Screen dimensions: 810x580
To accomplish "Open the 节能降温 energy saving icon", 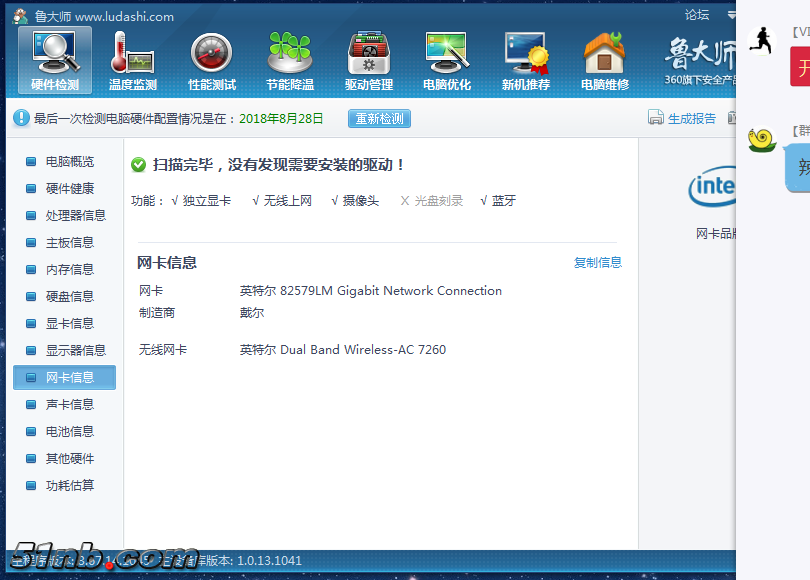I will [x=290, y=60].
